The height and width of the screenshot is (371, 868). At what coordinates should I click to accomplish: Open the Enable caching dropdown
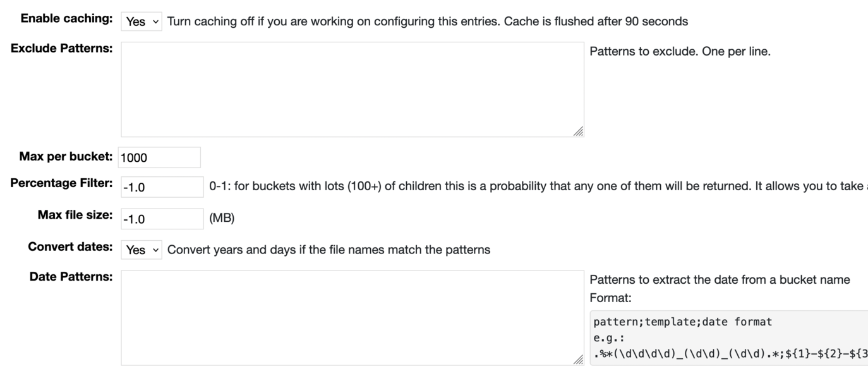click(142, 21)
